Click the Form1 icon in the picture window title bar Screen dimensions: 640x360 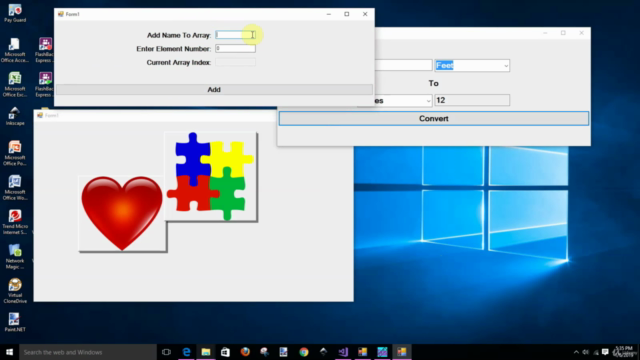[x=40, y=116]
